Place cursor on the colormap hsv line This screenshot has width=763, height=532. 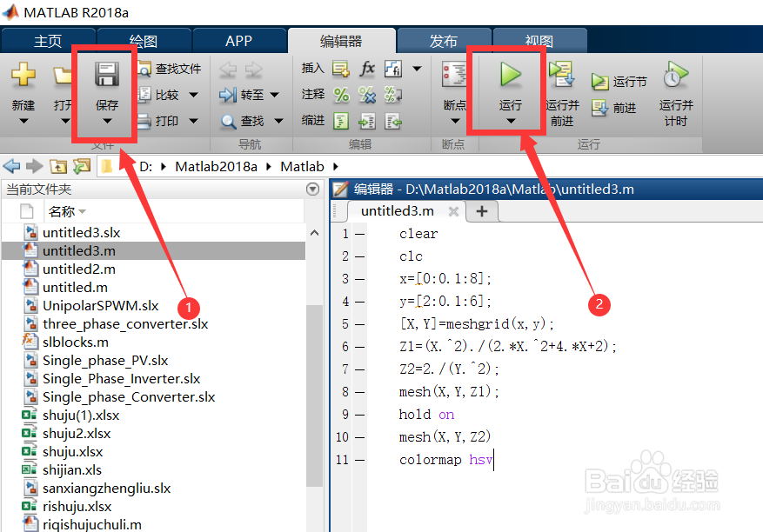pos(445,460)
